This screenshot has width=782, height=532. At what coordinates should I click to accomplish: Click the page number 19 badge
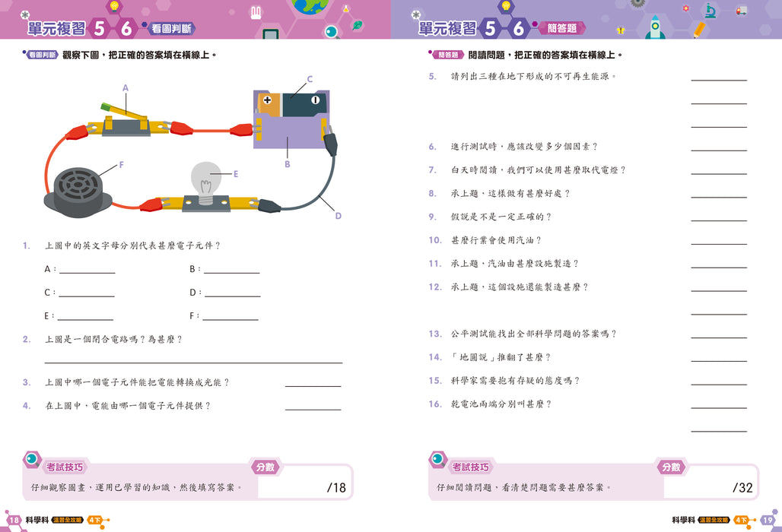(768, 520)
